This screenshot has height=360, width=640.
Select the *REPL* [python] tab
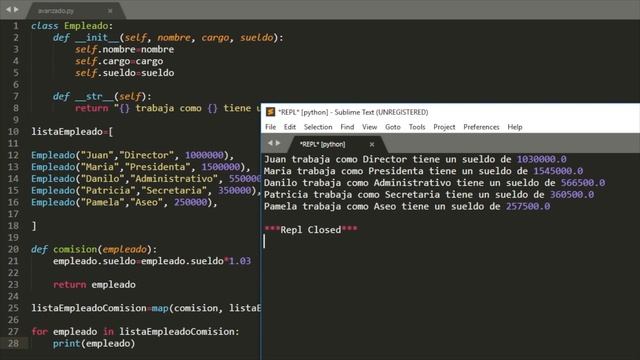coord(322,144)
